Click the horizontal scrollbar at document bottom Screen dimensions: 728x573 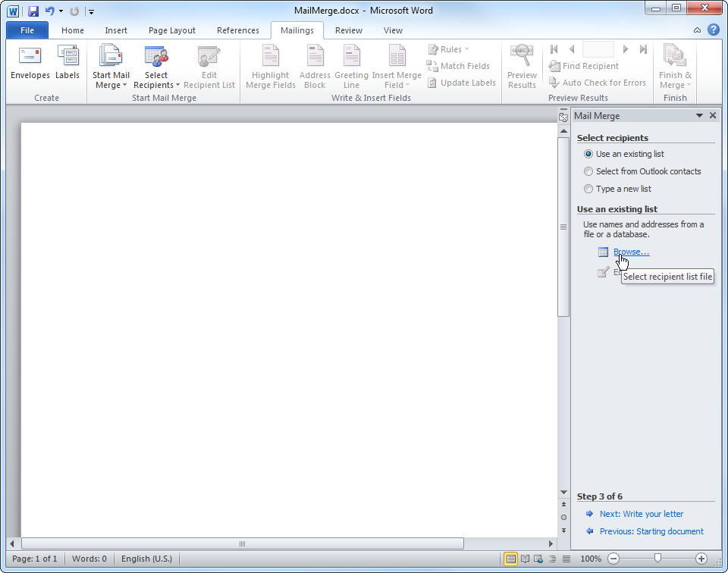click(243, 543)
